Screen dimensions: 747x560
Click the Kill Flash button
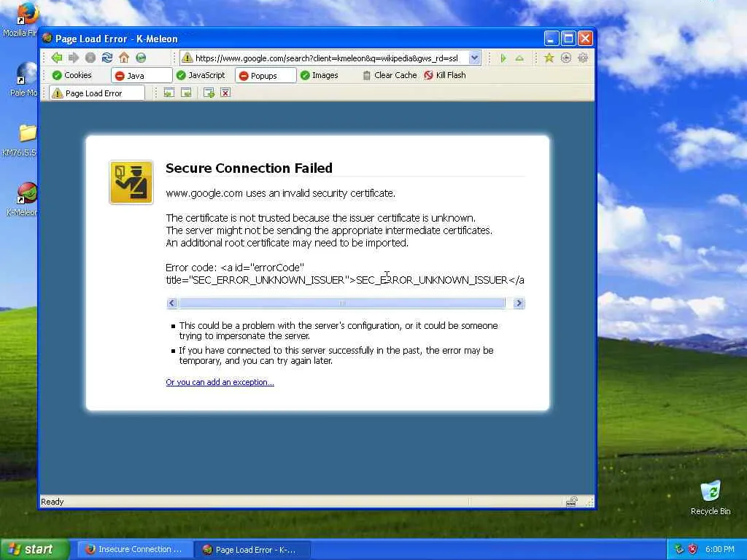(445, 75)
